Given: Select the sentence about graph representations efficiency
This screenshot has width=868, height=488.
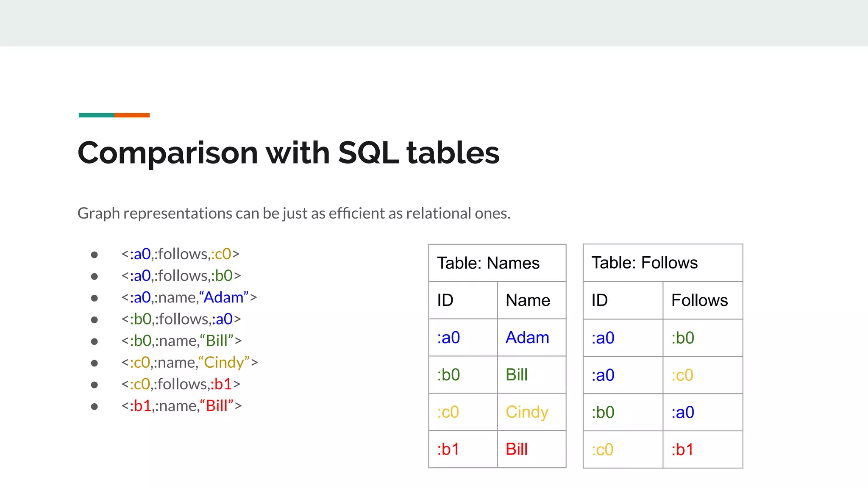Looking at the screenshot, I should pyautogui.click(x=294, y=213).
